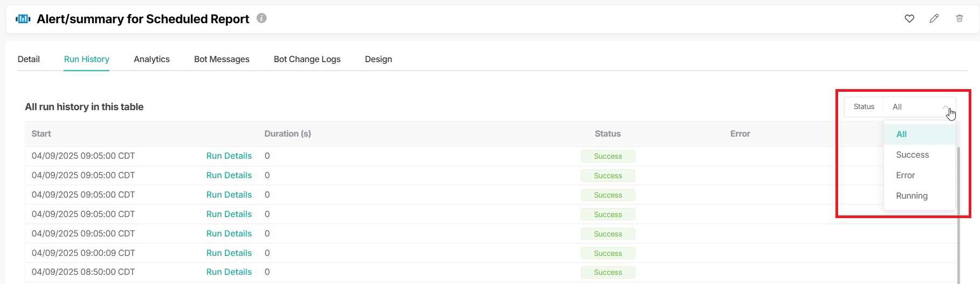980x284 pixels.
Task: Click the pencil edit icon
Action: pos(934,19)
